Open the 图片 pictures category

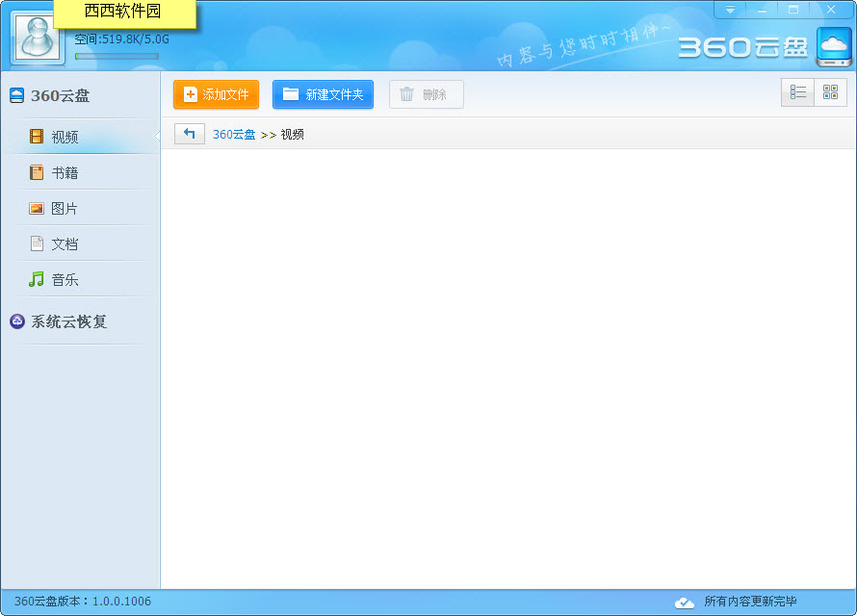(65, 209)
